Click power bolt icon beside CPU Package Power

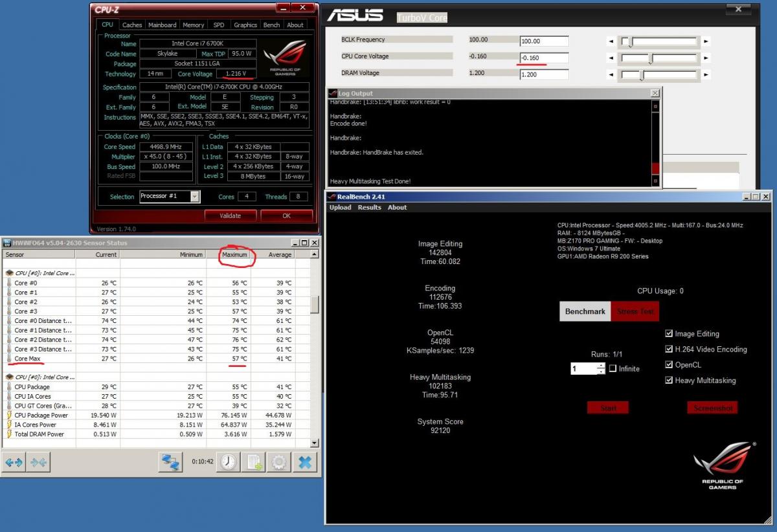point(8,416)
